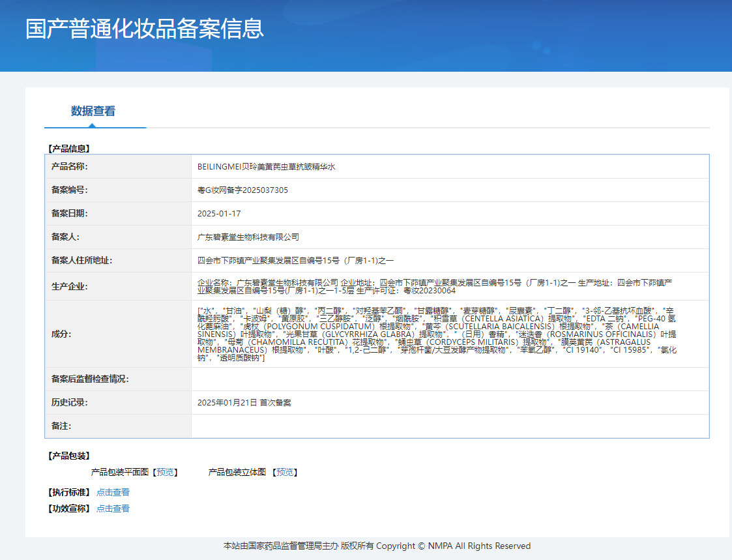
Task: Click the 【执行标准】 label
Action: (68, 492)
